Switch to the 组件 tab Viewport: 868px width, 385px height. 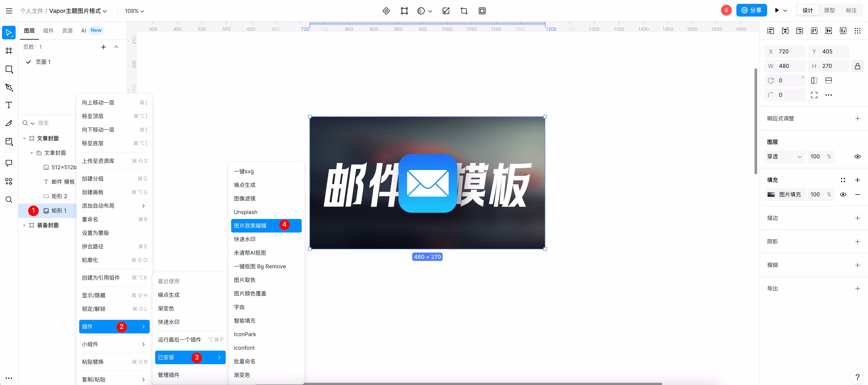tap(48, 30)
